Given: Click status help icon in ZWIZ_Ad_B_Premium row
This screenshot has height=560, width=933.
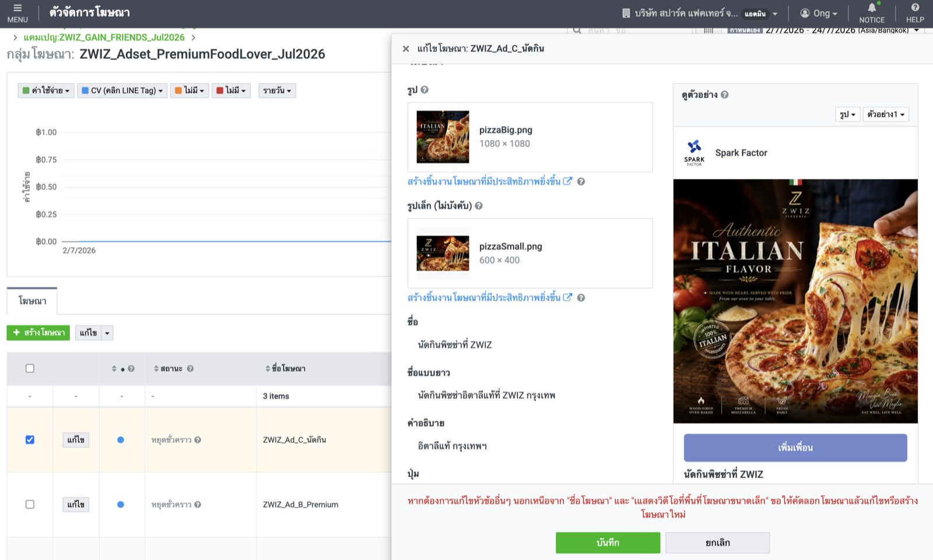Looking at the screenshot, I should click(x=198, y=505).
